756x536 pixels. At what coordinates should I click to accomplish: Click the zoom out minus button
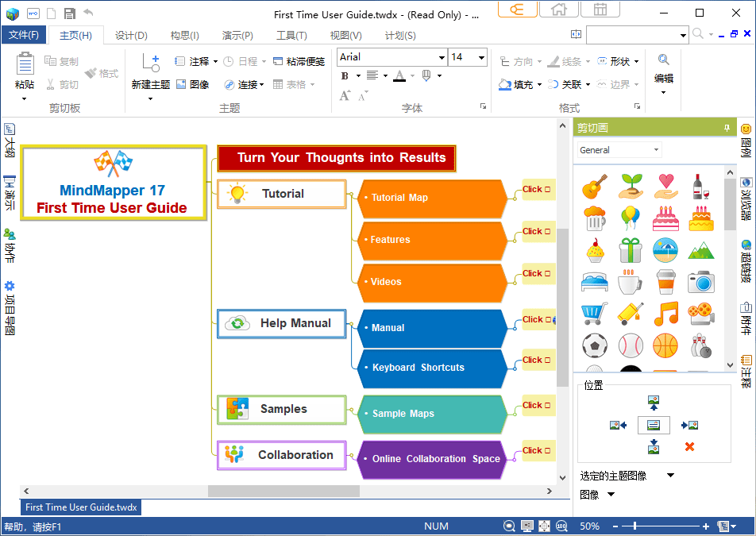pyautogui.click(x=615, y=526)
